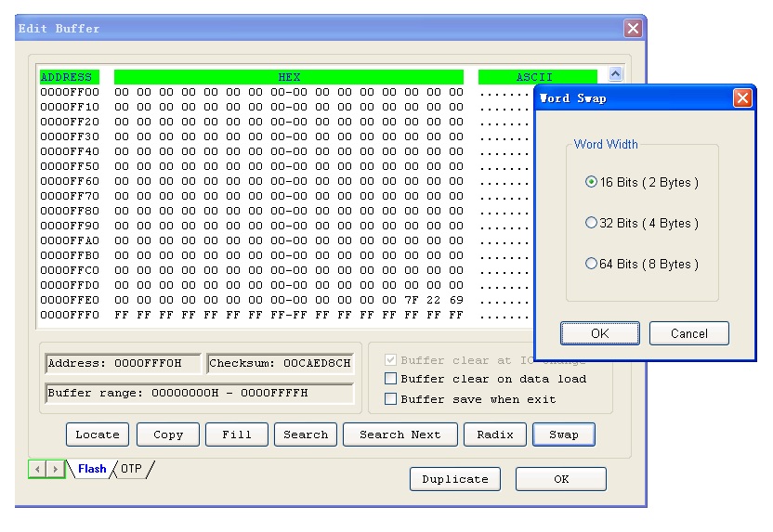Confirm Word Swap with OK
Screen dimensions: 773x532
(599, 333)
